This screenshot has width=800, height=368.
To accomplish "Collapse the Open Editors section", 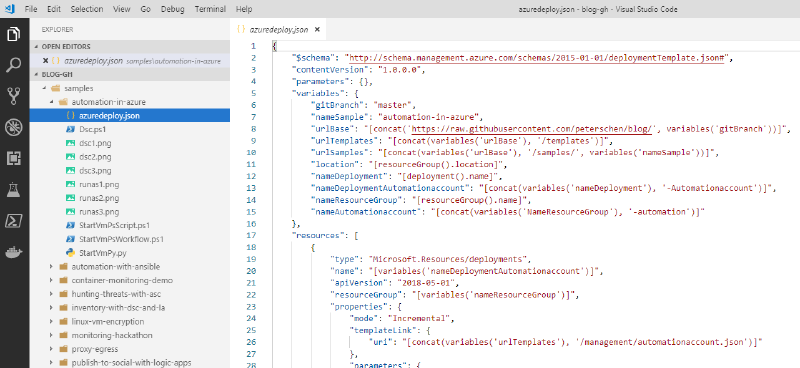I will pyautogui.click(x=130, y=46).
